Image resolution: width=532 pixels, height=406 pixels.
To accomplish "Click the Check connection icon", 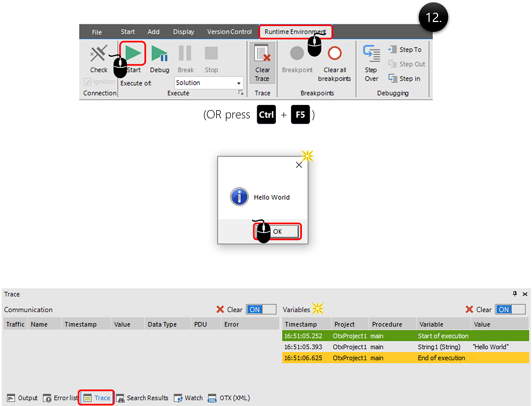I will (99, 54).
